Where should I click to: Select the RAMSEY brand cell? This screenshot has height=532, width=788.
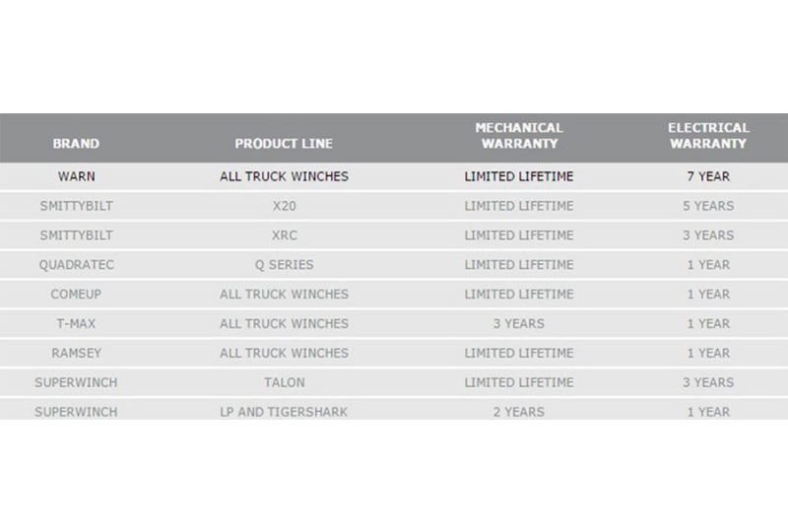point(76,354)
